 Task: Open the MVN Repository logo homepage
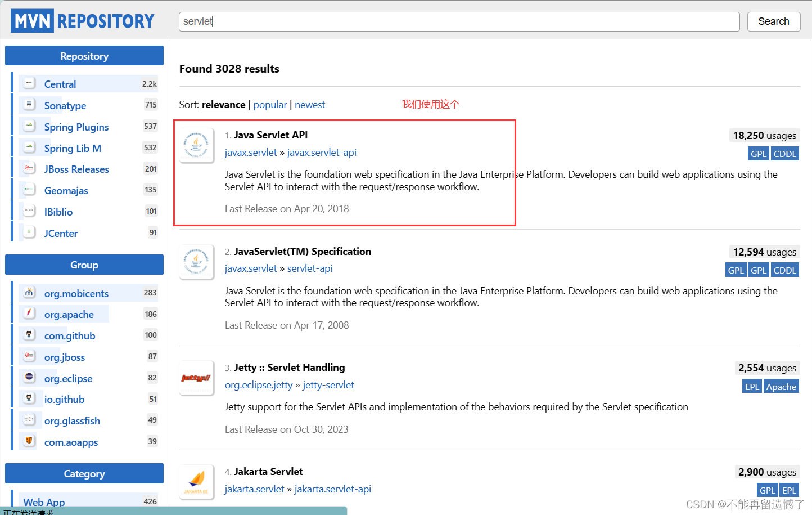point(82,21)
